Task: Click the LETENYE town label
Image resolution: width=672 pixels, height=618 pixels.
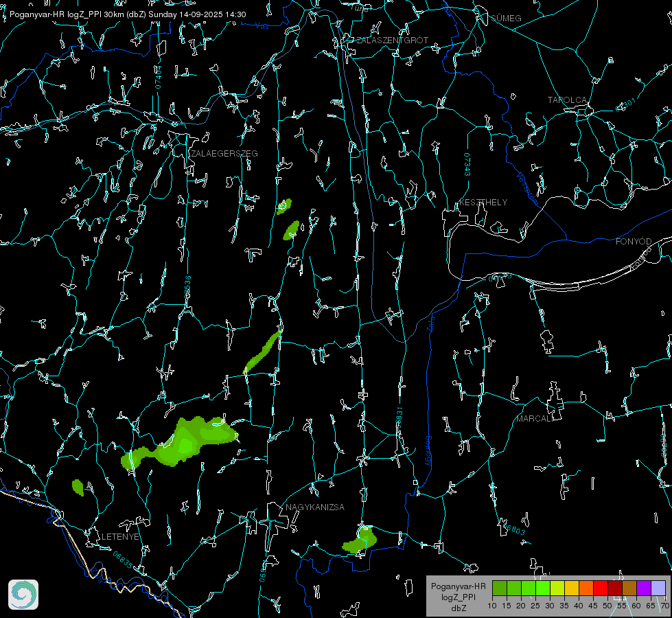Action: pyautogui.click(x=120, y=537)
